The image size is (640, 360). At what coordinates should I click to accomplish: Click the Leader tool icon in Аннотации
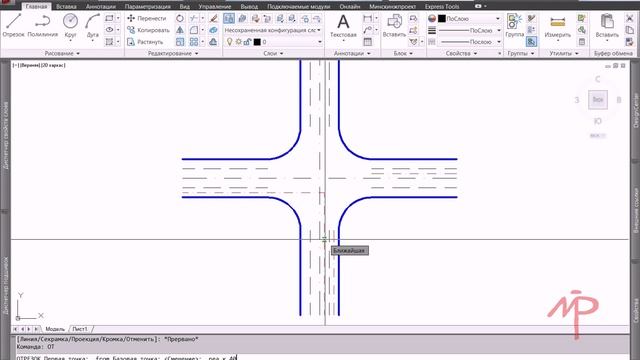point(367,30)
